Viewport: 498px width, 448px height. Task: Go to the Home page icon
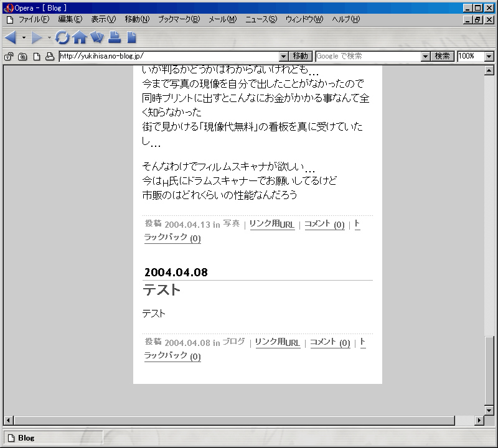(x=80, y=37)
